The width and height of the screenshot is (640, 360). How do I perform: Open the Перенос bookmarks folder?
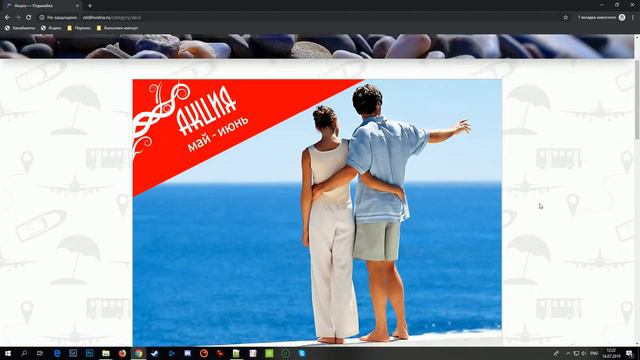(x=79, y=28)
